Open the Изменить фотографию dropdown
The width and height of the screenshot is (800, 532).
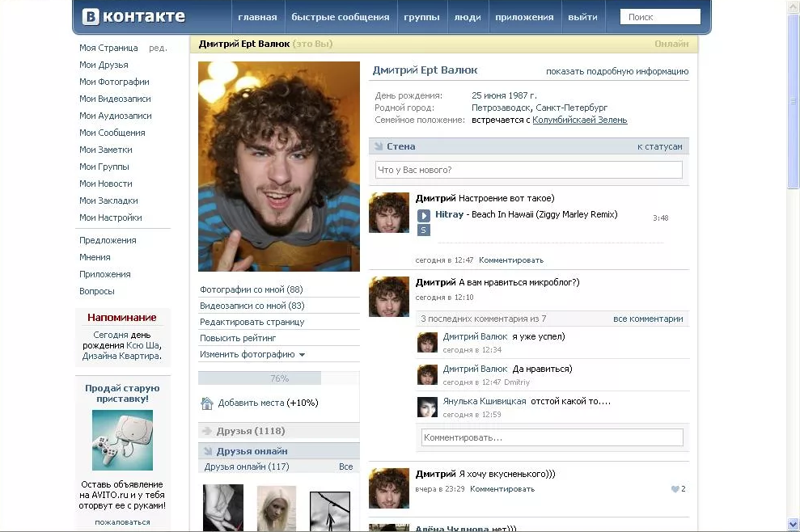(x=252, y=354)
